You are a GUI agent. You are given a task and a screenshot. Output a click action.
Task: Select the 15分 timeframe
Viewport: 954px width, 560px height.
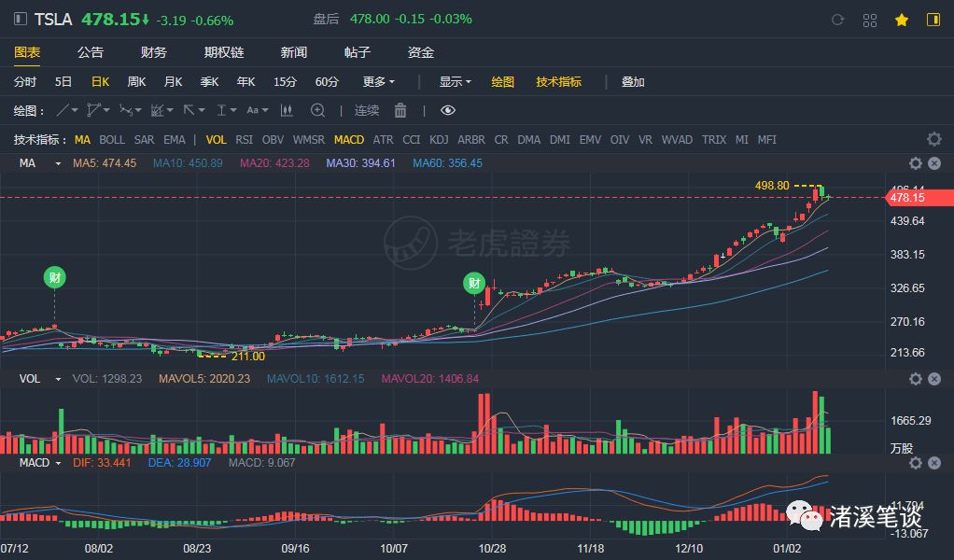click(285, 81)
